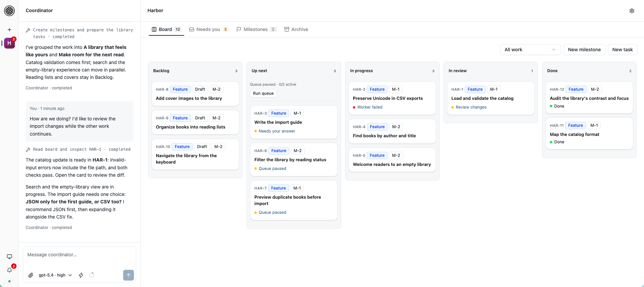Open Filter the library by reading status card
The width and height of the screenshot is (644, 287).
294,160
